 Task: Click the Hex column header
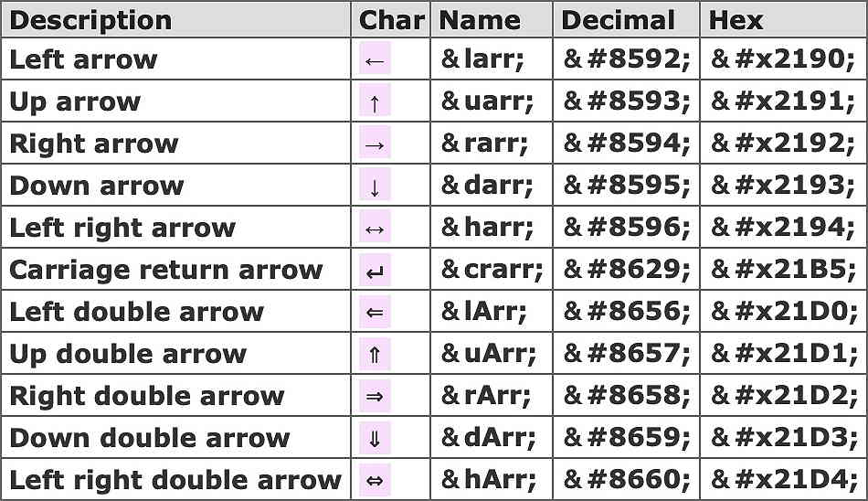coord(736,20)
